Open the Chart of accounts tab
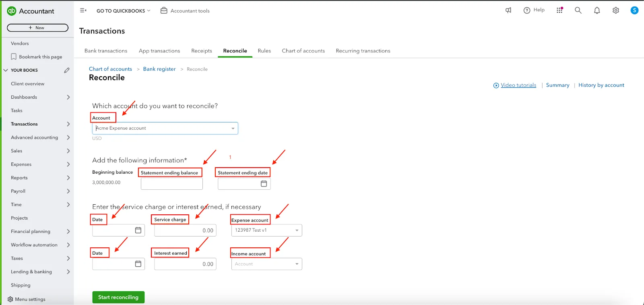 coord(303,51)
